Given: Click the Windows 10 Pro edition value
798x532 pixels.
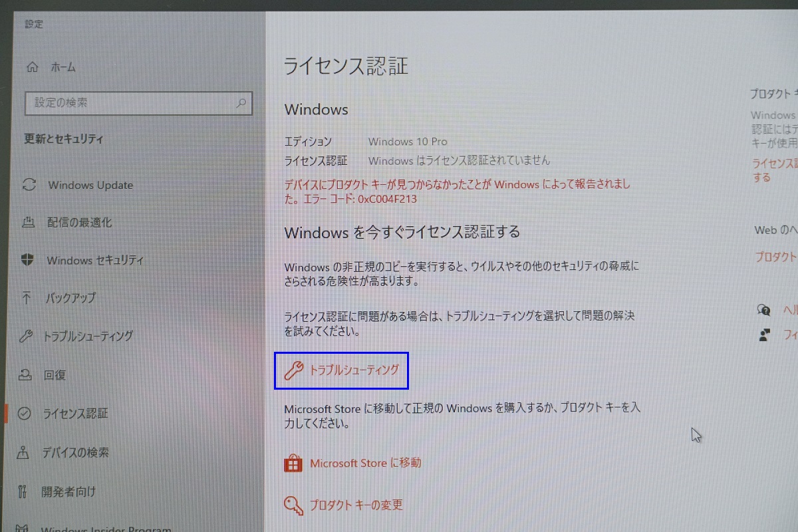Looking at the screenshot, I should [408, 141].
